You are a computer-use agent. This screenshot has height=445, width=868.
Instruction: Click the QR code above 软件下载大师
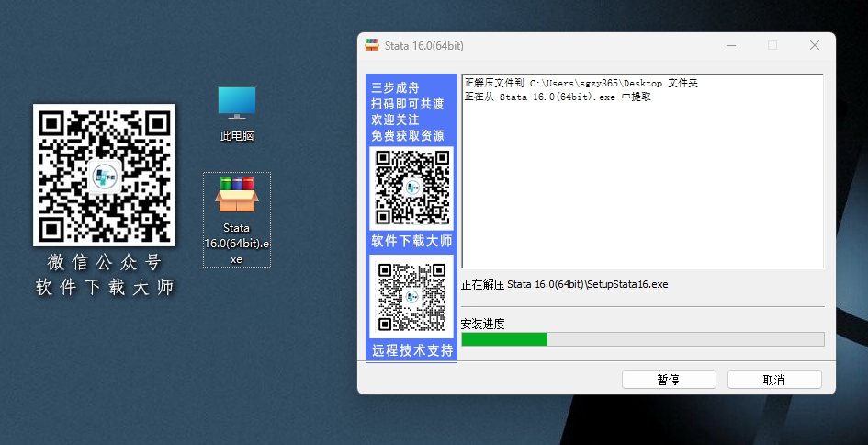click(411, 188)
